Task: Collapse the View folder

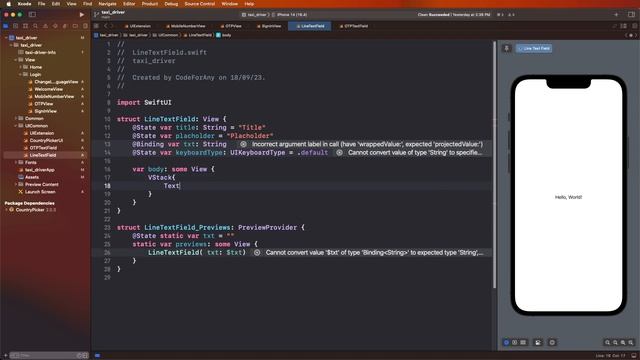Action: coord(16,60)
